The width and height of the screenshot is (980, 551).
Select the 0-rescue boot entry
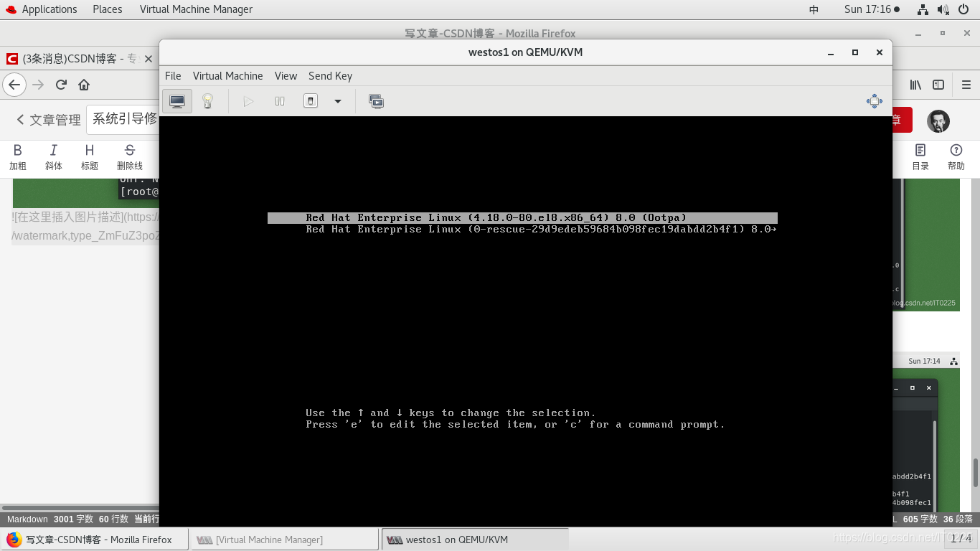click(522, 230)
